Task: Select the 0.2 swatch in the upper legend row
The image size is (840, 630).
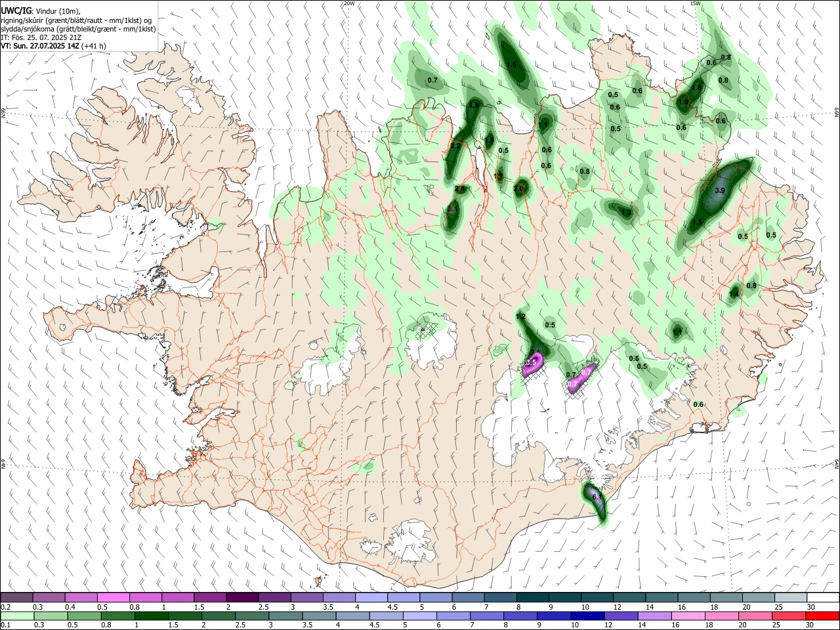Action: (x=16, y=598)
